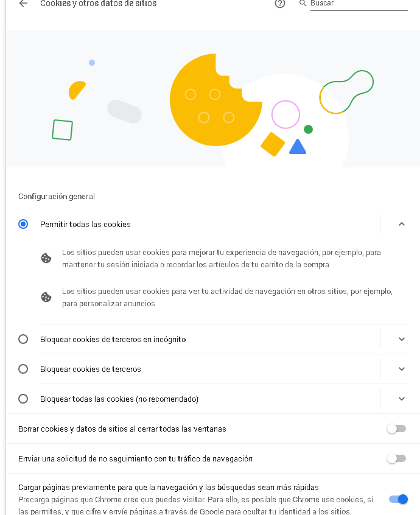
Task: Enable Borrar cookies al cerrar todas las ventanas
Action: (x=396, y=429)
